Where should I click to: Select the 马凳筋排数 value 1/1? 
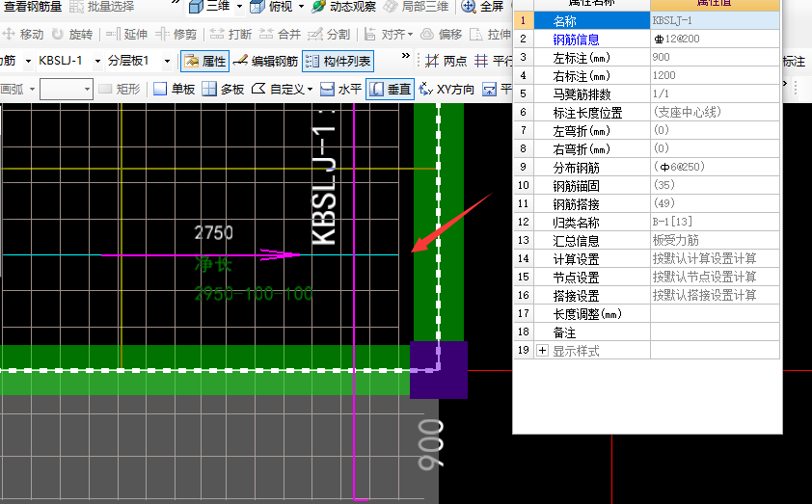pyautogui.click(x=715, y=93)
